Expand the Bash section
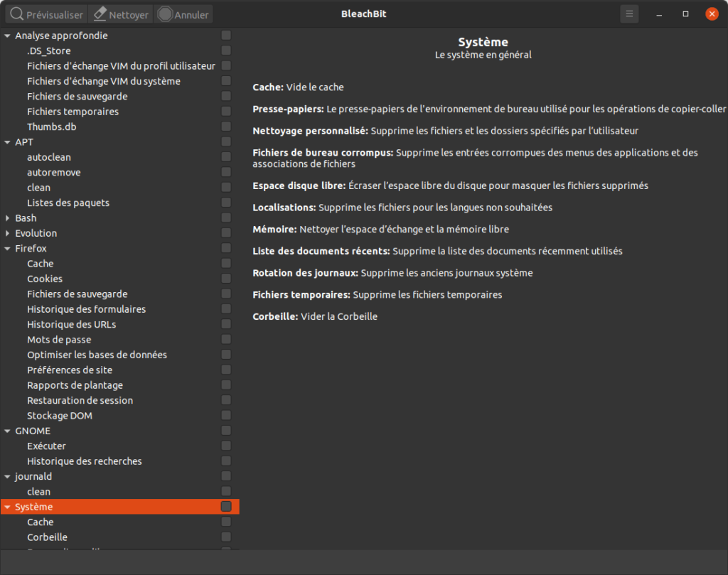 [x=7, y=217]
